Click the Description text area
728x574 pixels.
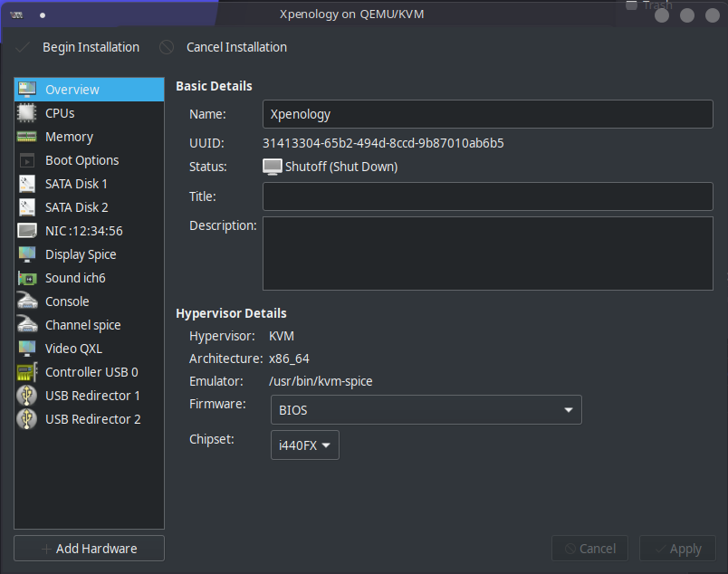click(x=487, y=254)
